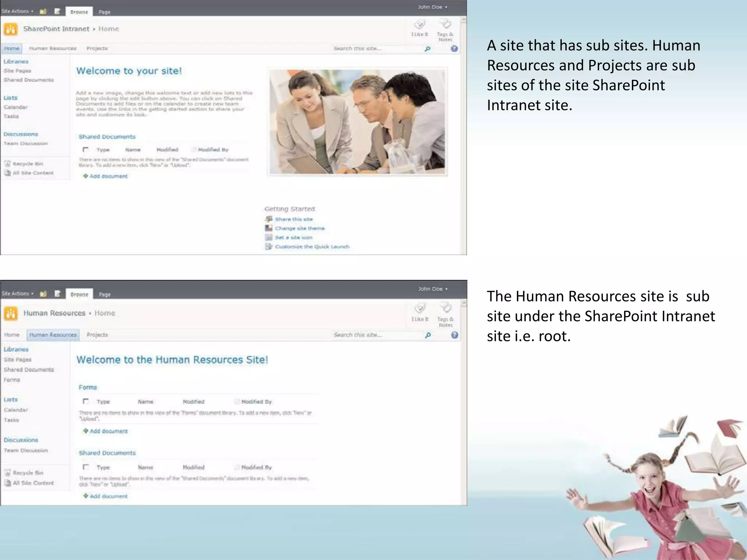This screenshot has height=560, width=747.
Task: Click Add document plus icon under bottom Shared Documents
Action: coord(85,496)
